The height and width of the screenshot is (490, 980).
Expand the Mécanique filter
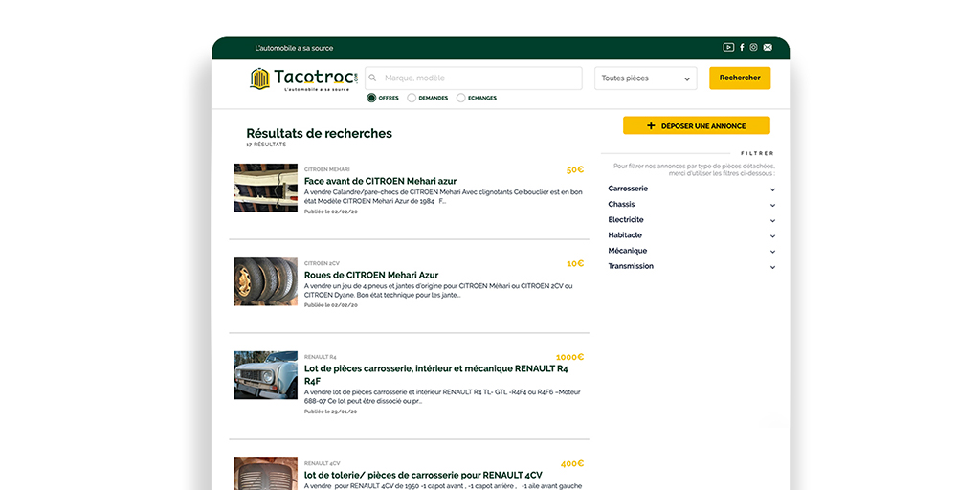[x=691, y=251]
